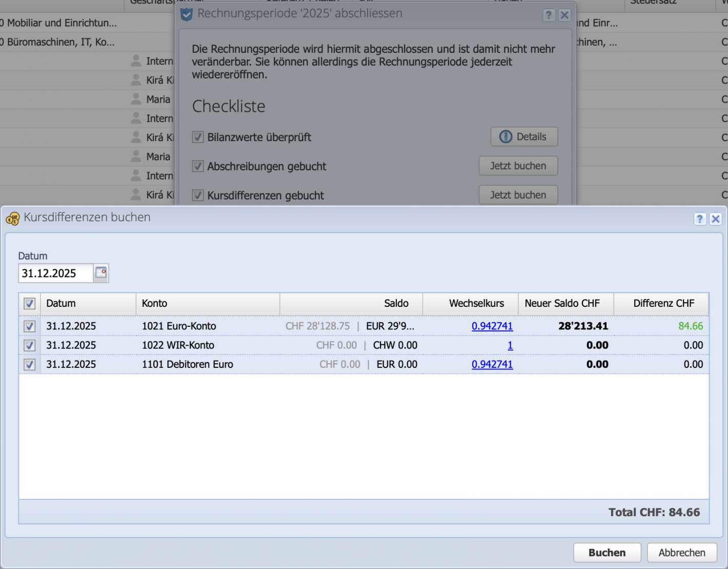This screenshot has width=728, height=569.
Task: Click the person icon beside Kirá Ki...
Action: tap(136, 80)
